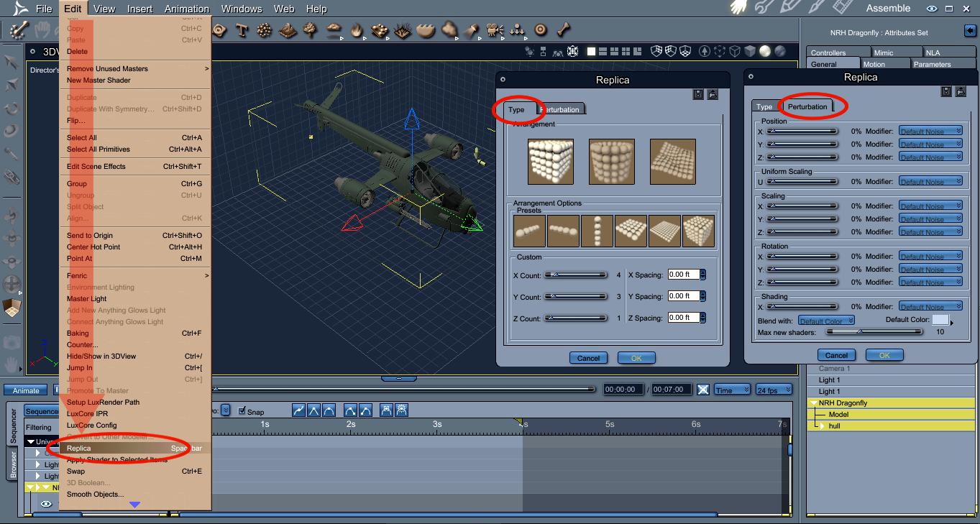Click the loop playback icon beside time fields

click(x=703, y=390)
